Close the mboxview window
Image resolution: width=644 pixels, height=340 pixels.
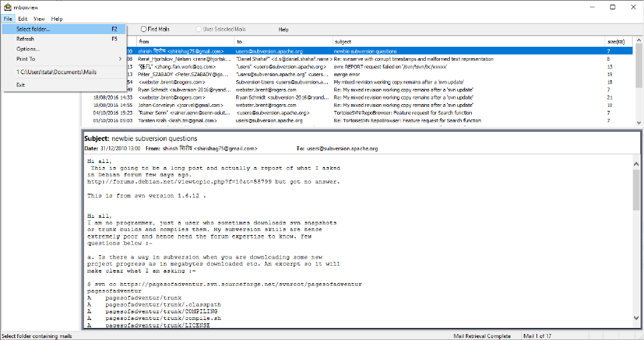click(x=633, y=7)
